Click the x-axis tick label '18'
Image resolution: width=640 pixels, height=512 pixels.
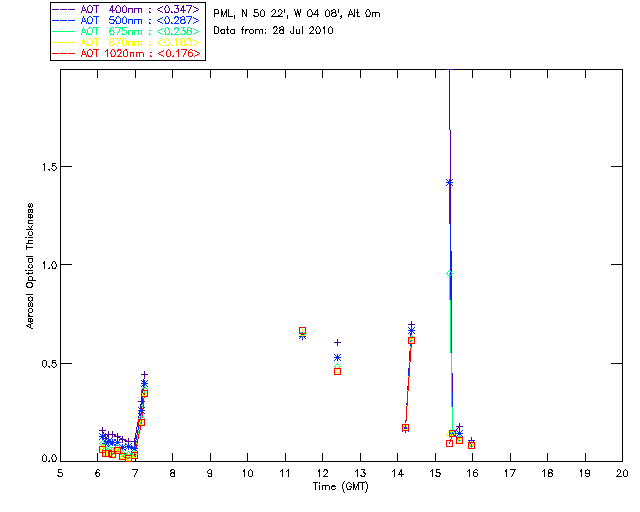(x=547, y=473)
